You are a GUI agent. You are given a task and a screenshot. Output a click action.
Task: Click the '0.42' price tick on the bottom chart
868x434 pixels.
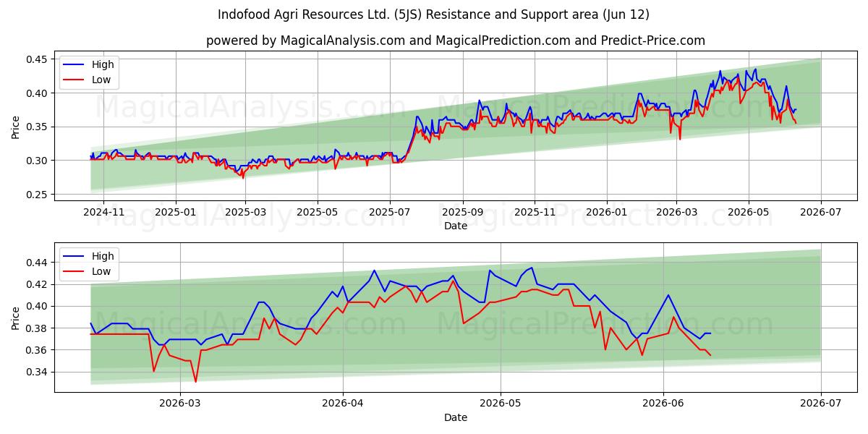click(x=38, y=284)
